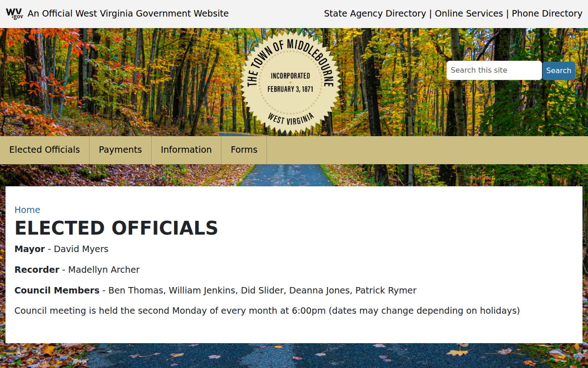Click the Recorder label text

pos(37,270)
